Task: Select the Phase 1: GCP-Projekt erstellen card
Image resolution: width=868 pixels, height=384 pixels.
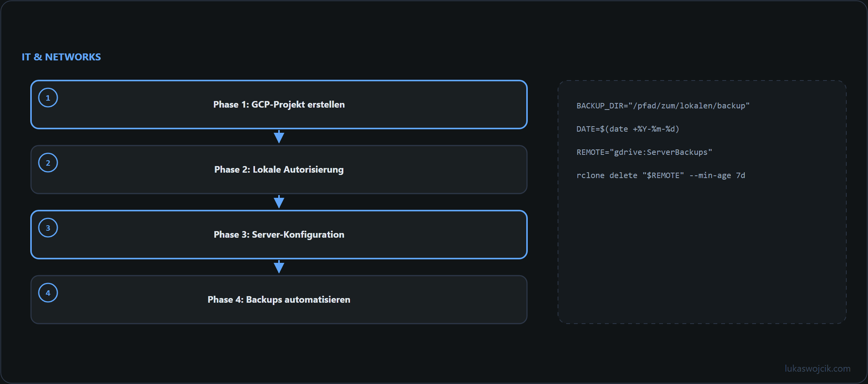Action: tap(279, 105)
